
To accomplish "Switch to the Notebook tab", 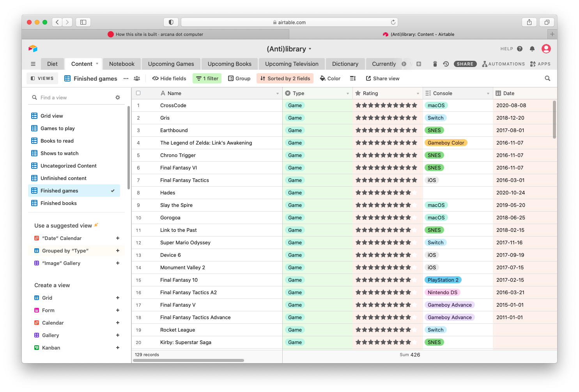I will click(x=122, y=64).
